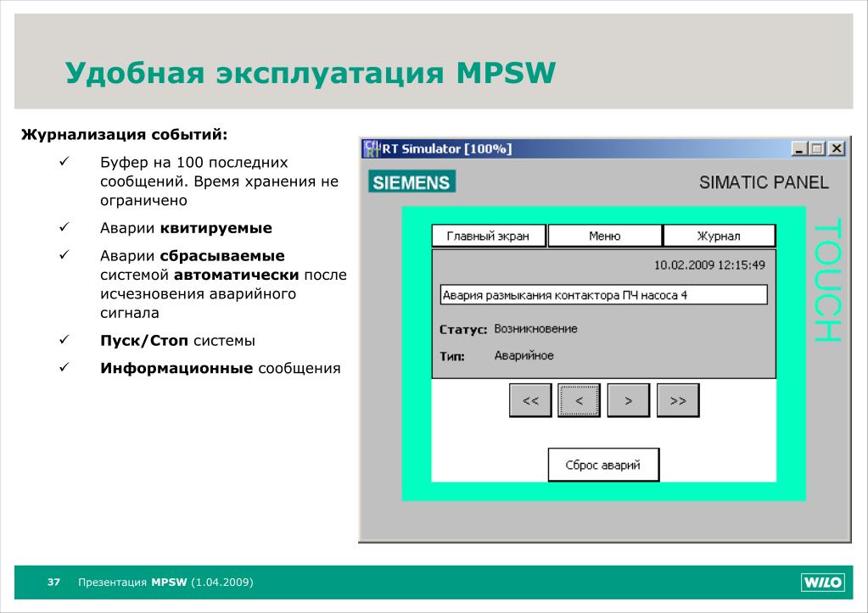Click the bullet Буфер на 100 последних сообщений
Image resolution: width=868 pixels, height=613 pixels.
(219, 181)
